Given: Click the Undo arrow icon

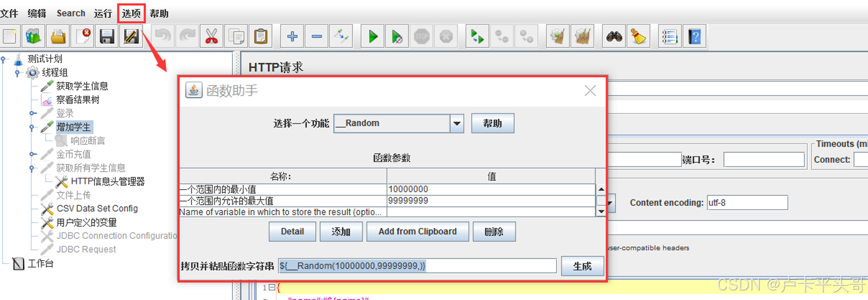Looking at the screenshot, I should (163, 36).
